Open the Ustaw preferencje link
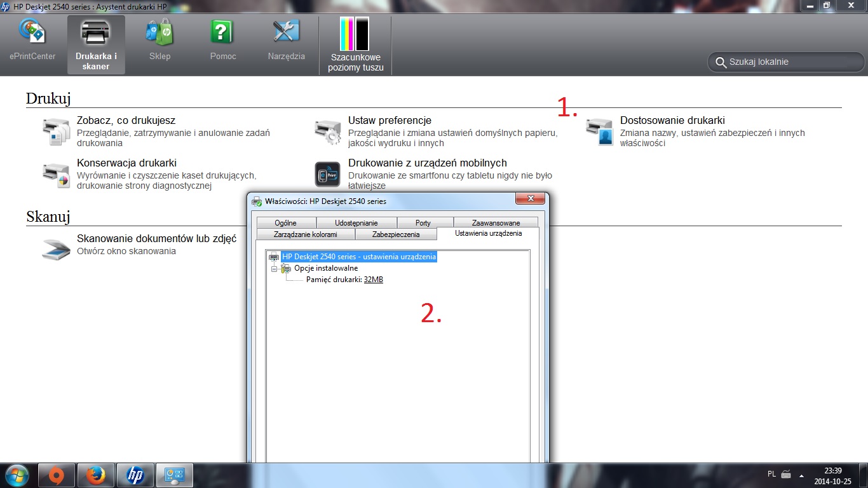Viewport: 868px width, 488px height. 390,120
